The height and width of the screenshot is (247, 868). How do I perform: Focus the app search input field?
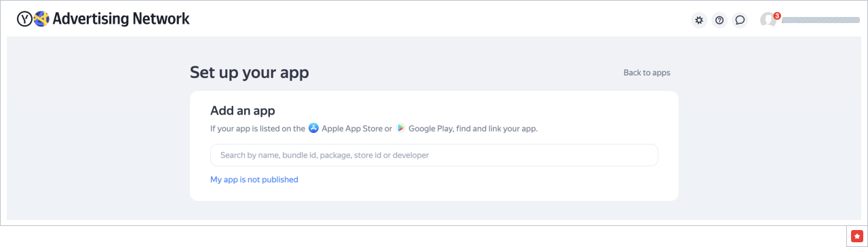point(434,155)
